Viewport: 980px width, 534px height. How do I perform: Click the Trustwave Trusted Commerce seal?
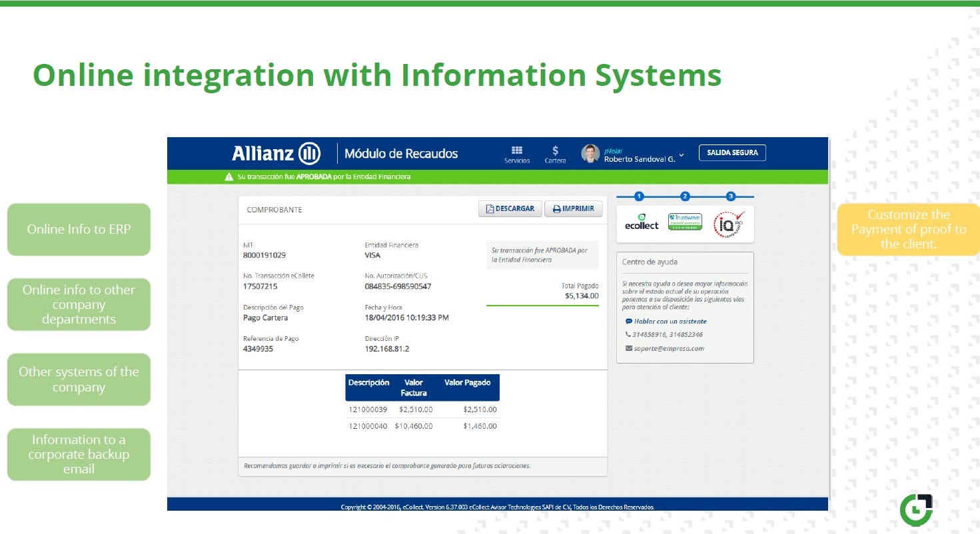685,222
